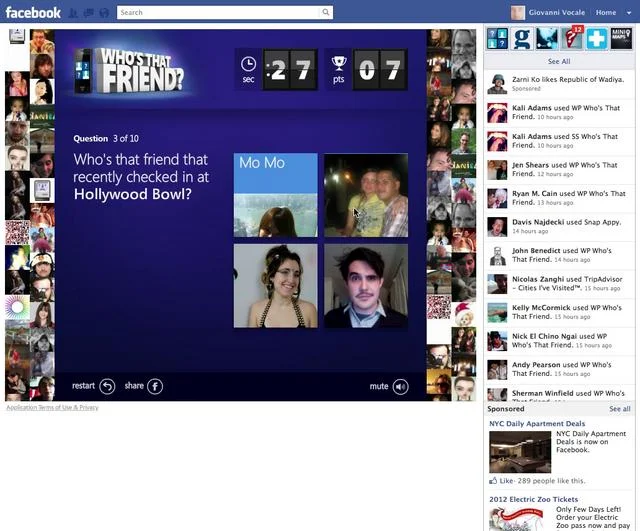Open Sherman Winfield ticker story
Image resolution: width=640 pixels, height=531 pixels.
pos(560,393)
